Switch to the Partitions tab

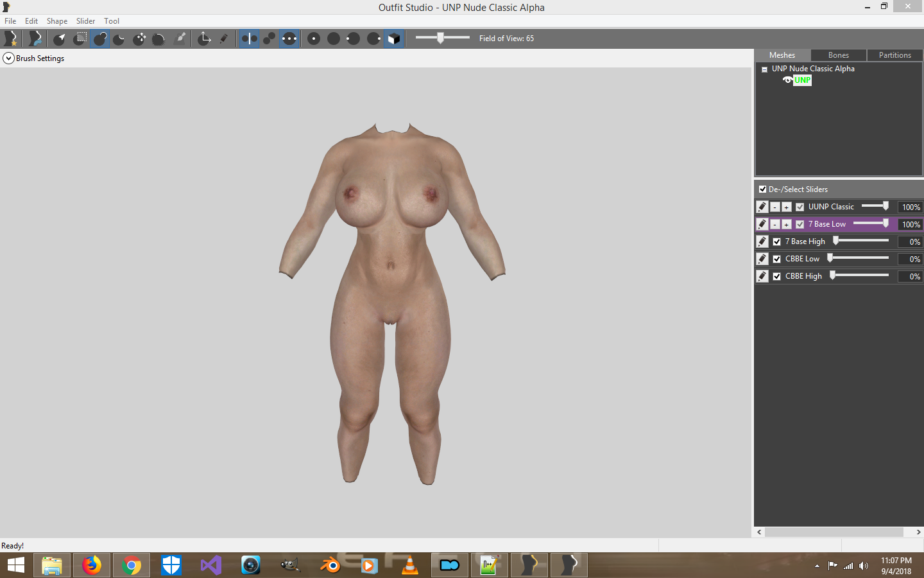coord(895,55)
